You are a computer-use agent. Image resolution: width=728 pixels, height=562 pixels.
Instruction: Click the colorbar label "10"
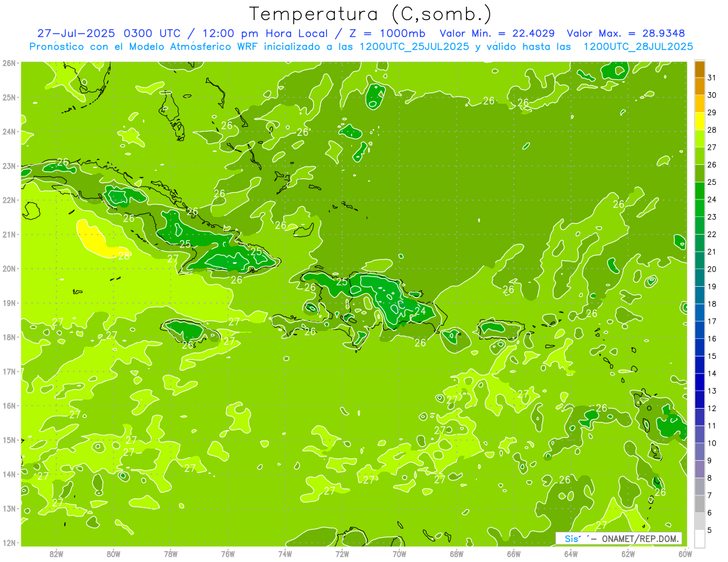click(712, 443)
